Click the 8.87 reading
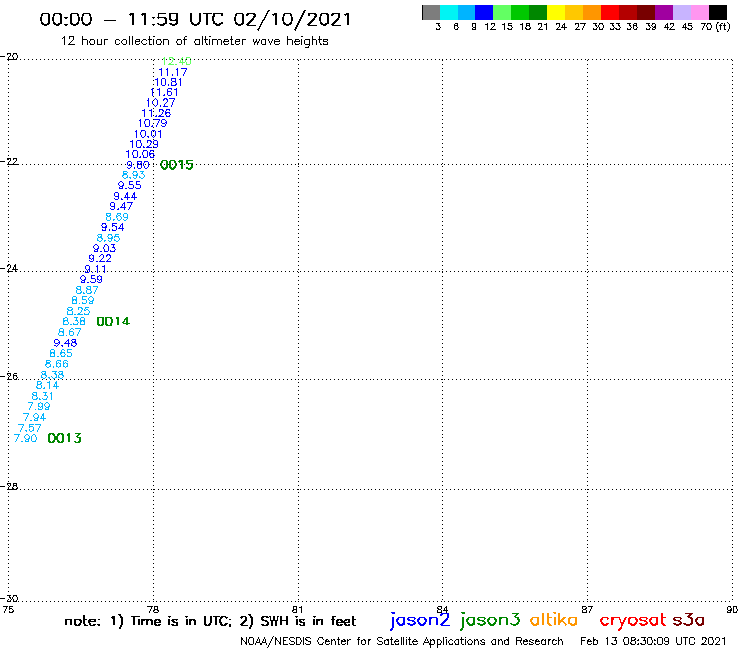The height and width of the screenshot is (650, 740). tap(87, 290)
